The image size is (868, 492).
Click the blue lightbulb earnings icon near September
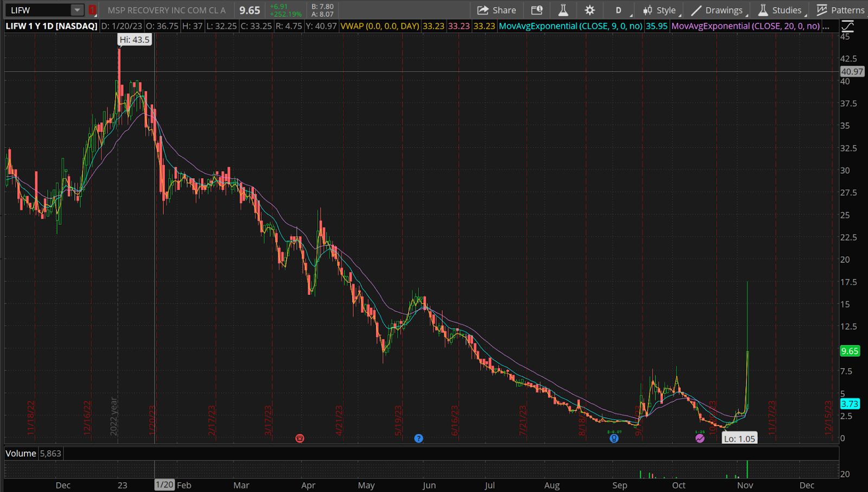point(614,438)
